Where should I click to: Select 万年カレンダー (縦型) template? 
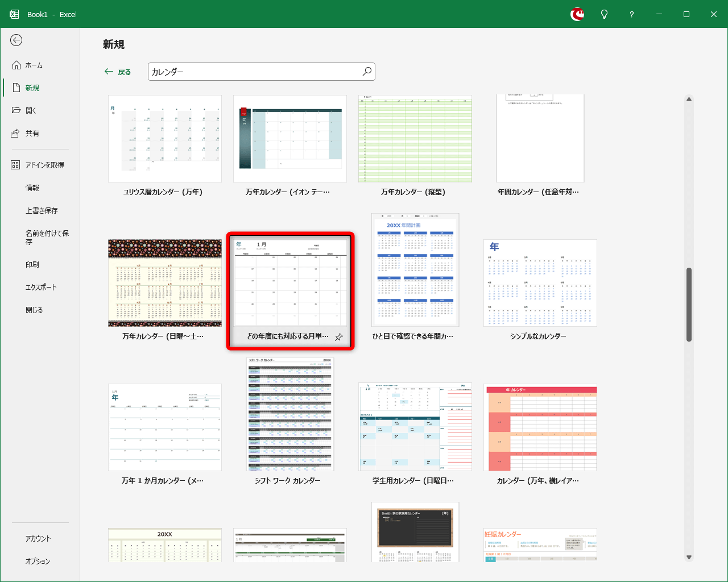coord(415,139)
